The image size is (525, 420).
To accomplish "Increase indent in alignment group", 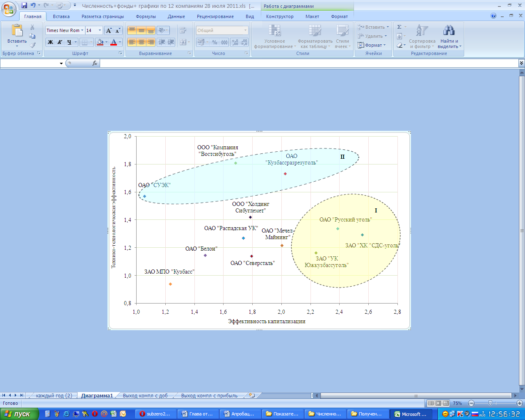I will pos(171,42).
